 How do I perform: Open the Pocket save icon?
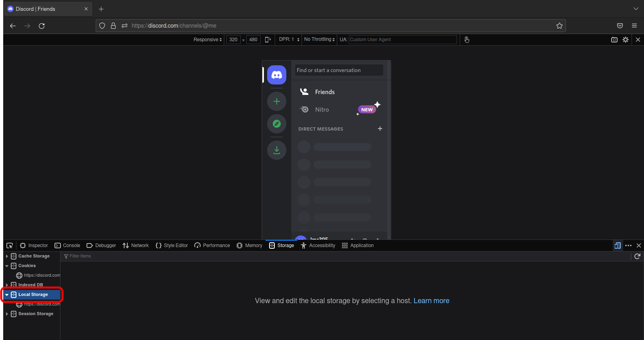620,26
